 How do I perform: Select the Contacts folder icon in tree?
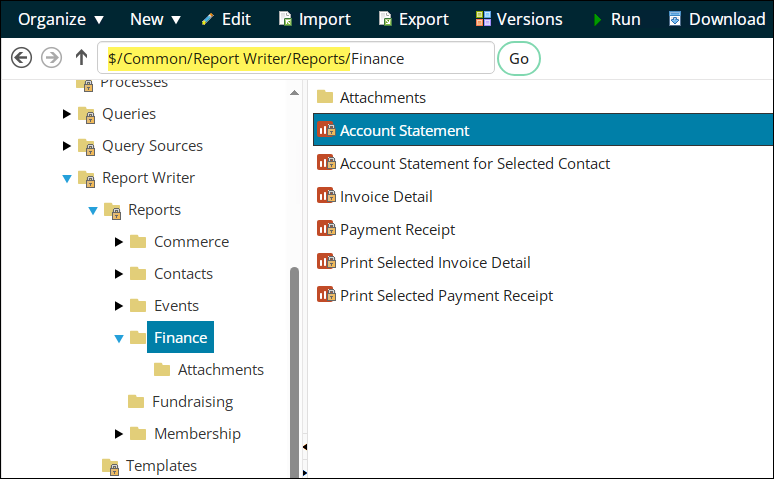click(138, 274)
